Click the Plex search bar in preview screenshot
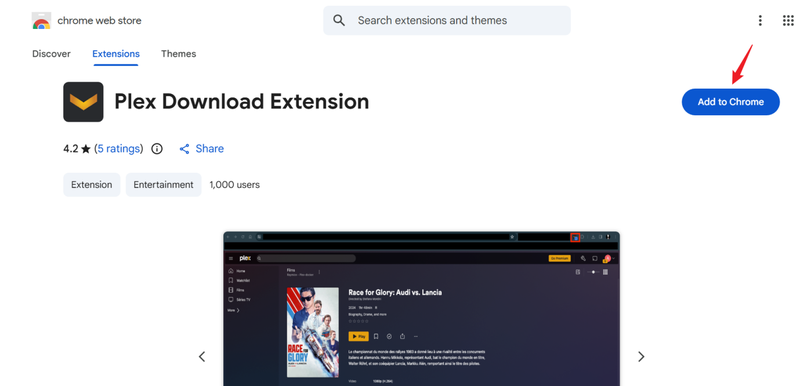Image resolution: width=800 pixels, height=386 pixels. [306, 259]
